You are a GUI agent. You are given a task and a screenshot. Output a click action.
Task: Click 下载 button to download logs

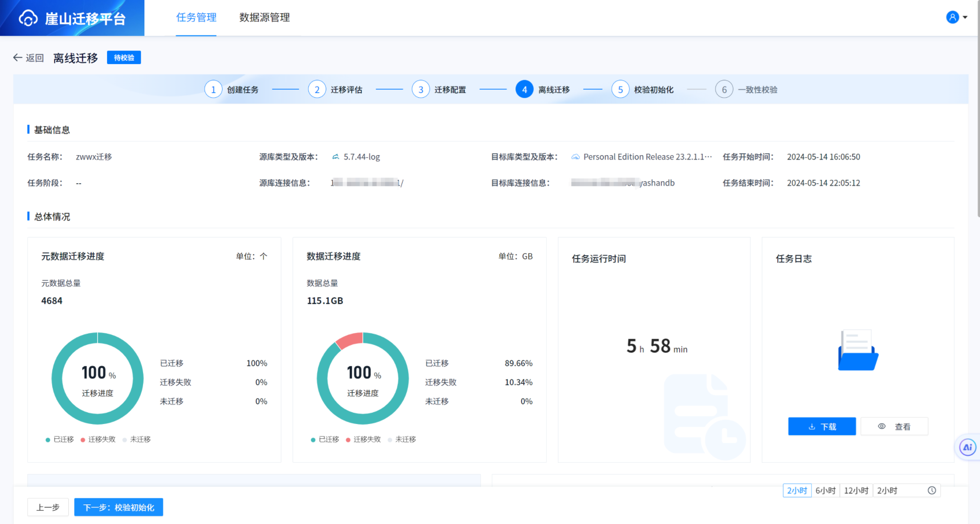tap(822, 426)
